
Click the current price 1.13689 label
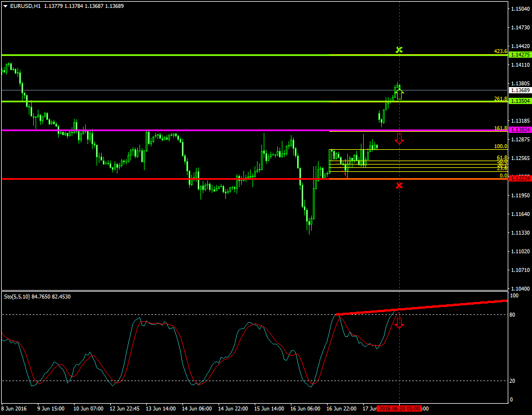click(x=519, y=90)
